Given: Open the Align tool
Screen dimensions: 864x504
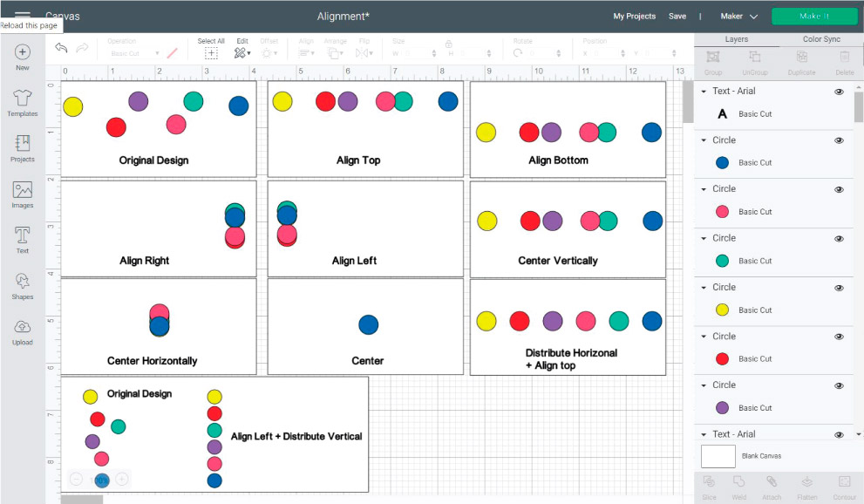Looking at the screenshot, I should pyautogui.click(x=306, y=53).
